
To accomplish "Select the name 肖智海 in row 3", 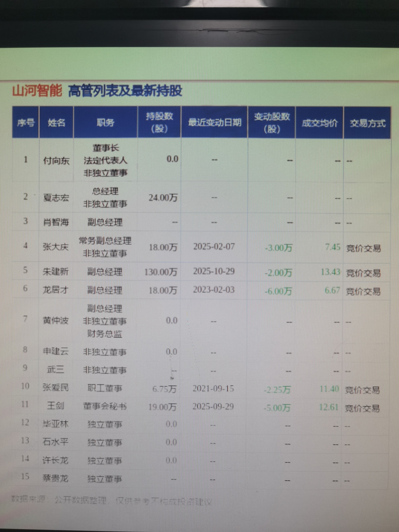I will (56, 222).
